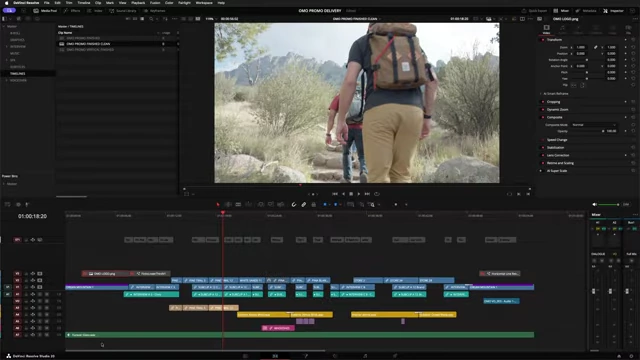Open the Composite Mode Normal dropdown

tap(594, 124)
